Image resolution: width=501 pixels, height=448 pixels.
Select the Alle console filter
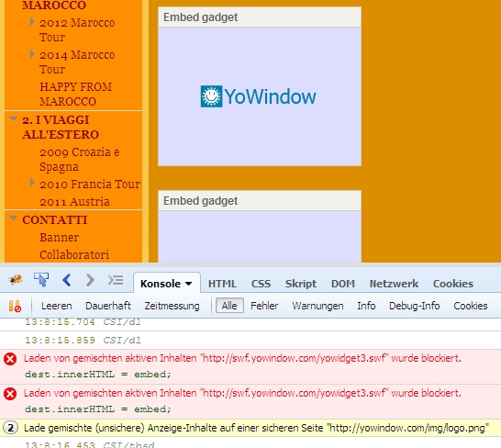point(229,306)
